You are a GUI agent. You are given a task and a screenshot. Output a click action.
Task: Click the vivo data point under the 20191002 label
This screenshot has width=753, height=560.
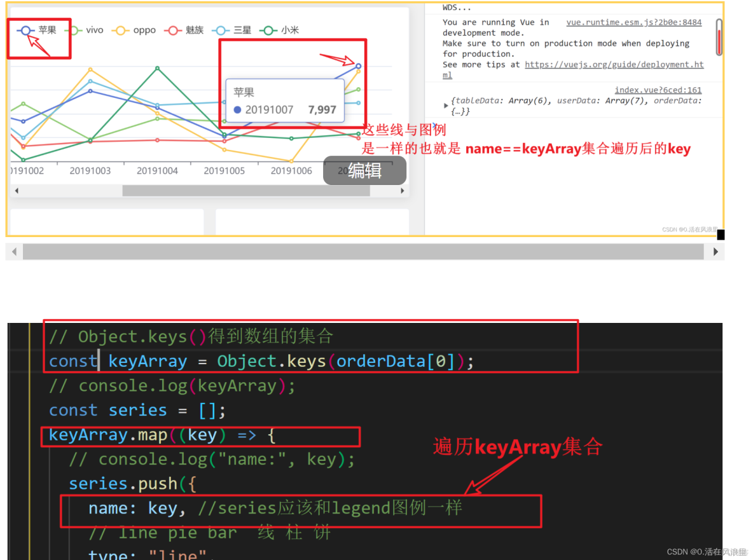point(23,104)
